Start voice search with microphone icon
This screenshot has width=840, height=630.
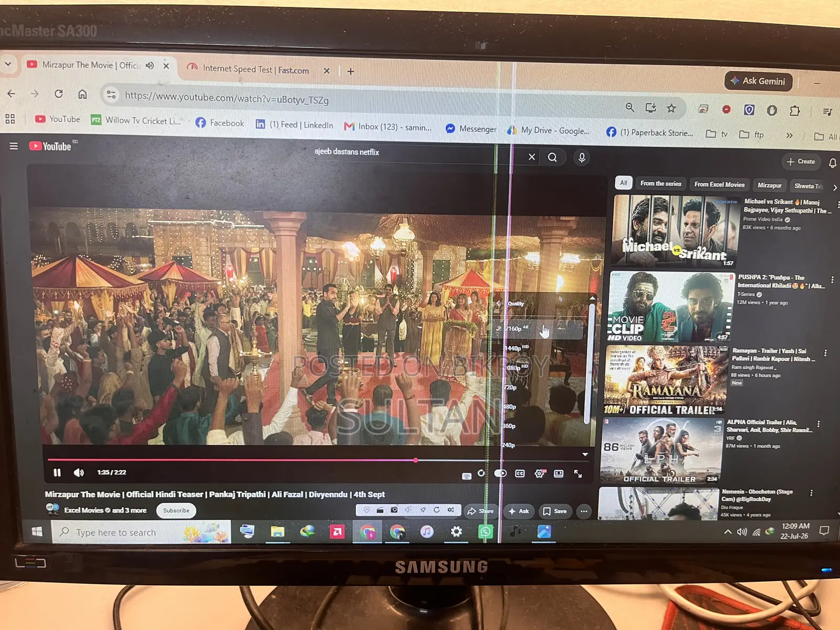coord(582,157)
